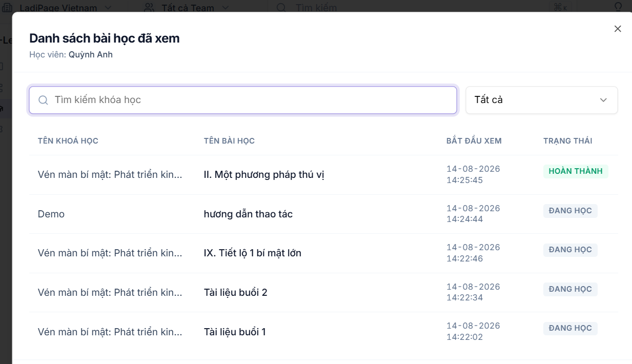The width and height of the screenshot is (632, 364).
Task: Open the 'Tất cả' status filter dropdown
Action: [542, 100]
